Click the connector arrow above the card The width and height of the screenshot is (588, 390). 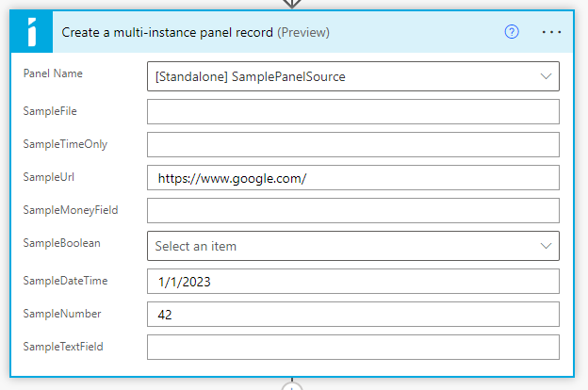click(293, 4)
